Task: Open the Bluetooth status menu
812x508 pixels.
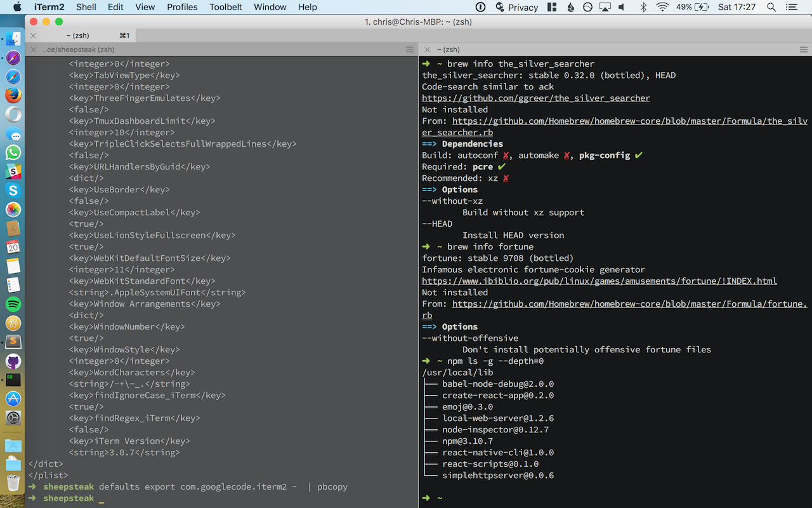Action: pos(643,7)
